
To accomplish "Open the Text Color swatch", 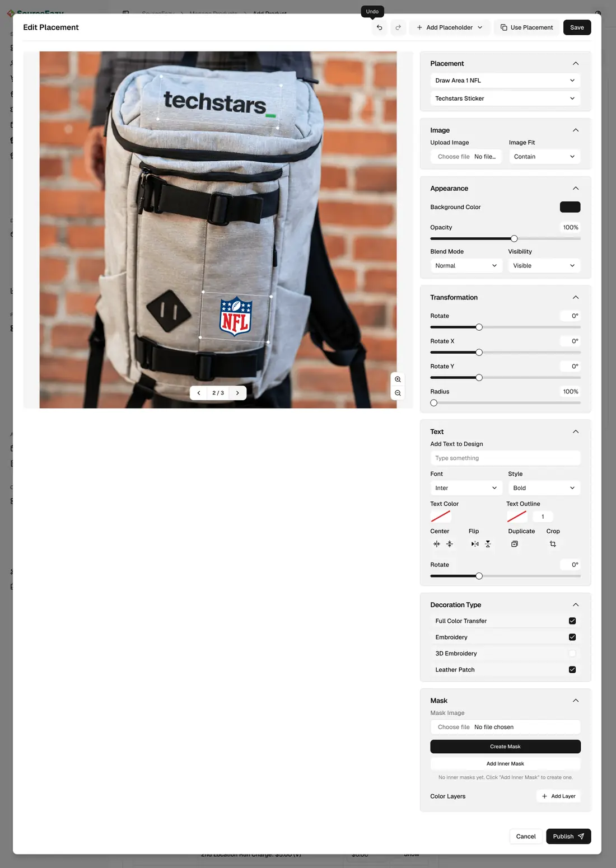I will (x=441, y=517).
